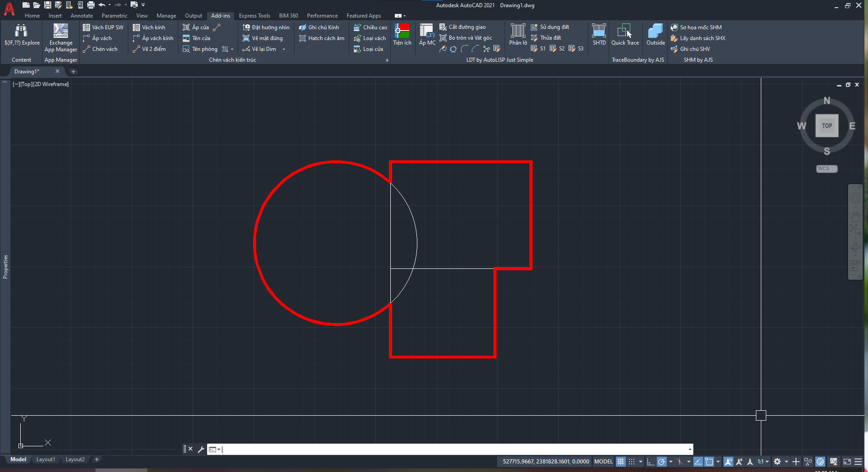Click into the command line input field
868x472 pixels.
coord(450,449)
